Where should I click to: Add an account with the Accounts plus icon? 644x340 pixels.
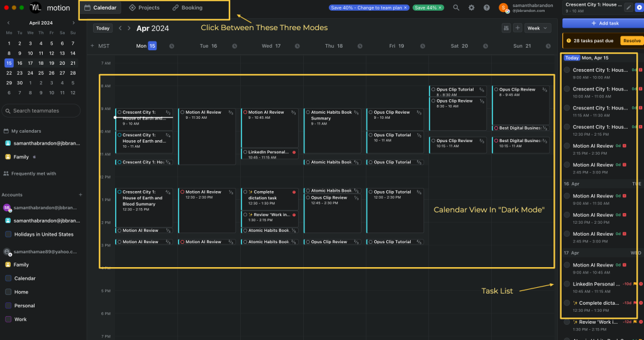pos(80,195)
